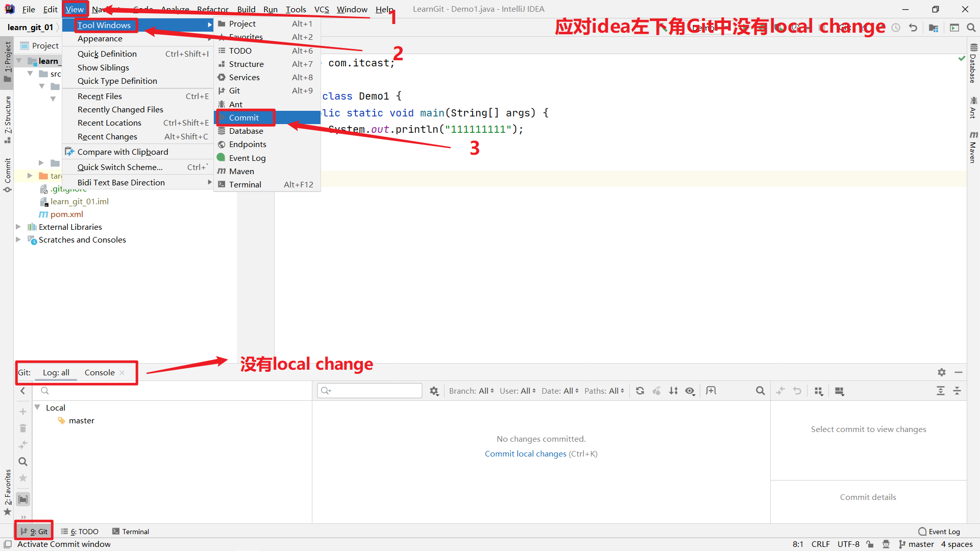Click Commit local changes link
Viewport: 980px width, 551px height.
[x=525, y=453]
